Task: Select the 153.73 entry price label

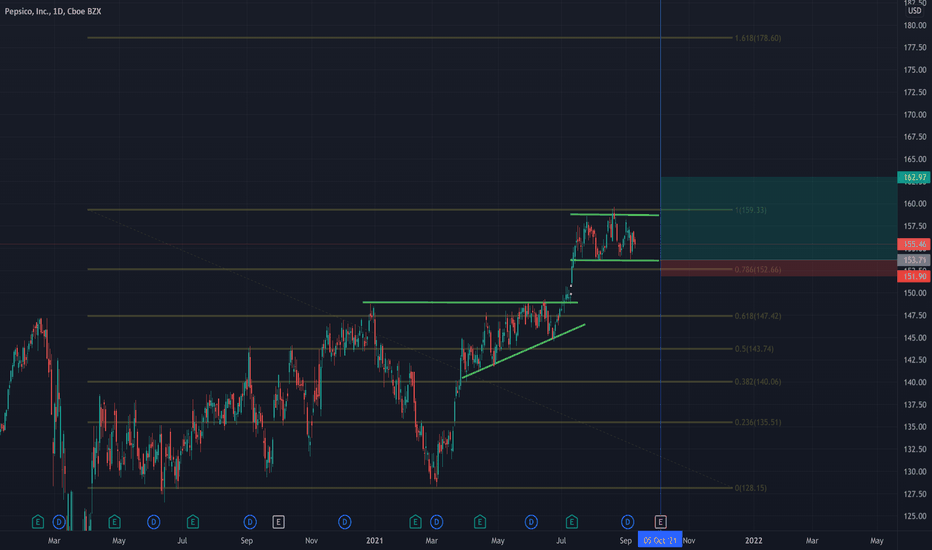Action: (x=914, y=260)
